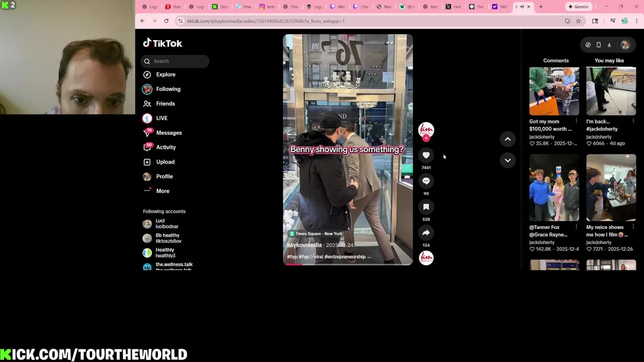This screenshot has width=644, height=362.
Task: Click the Get app phone icon
Action: (599, 45)
